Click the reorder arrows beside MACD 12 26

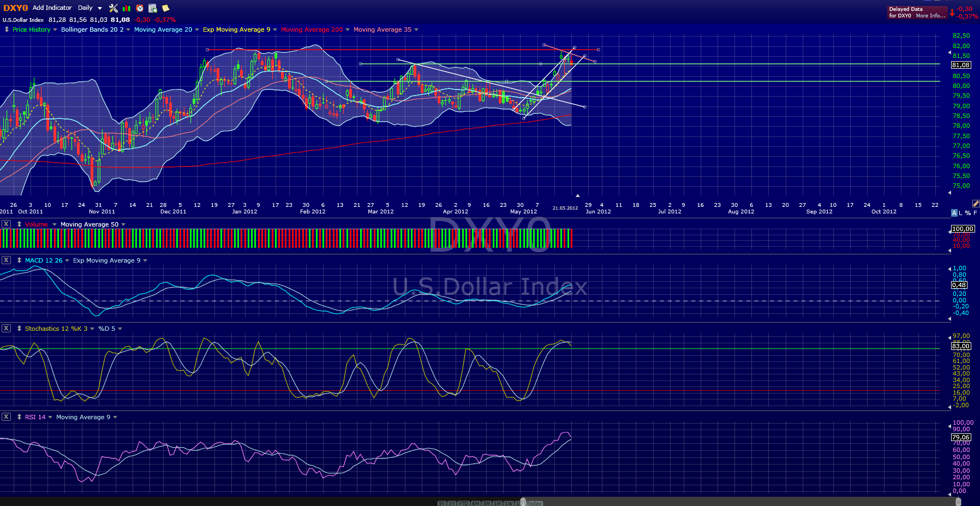pos(19,260)
